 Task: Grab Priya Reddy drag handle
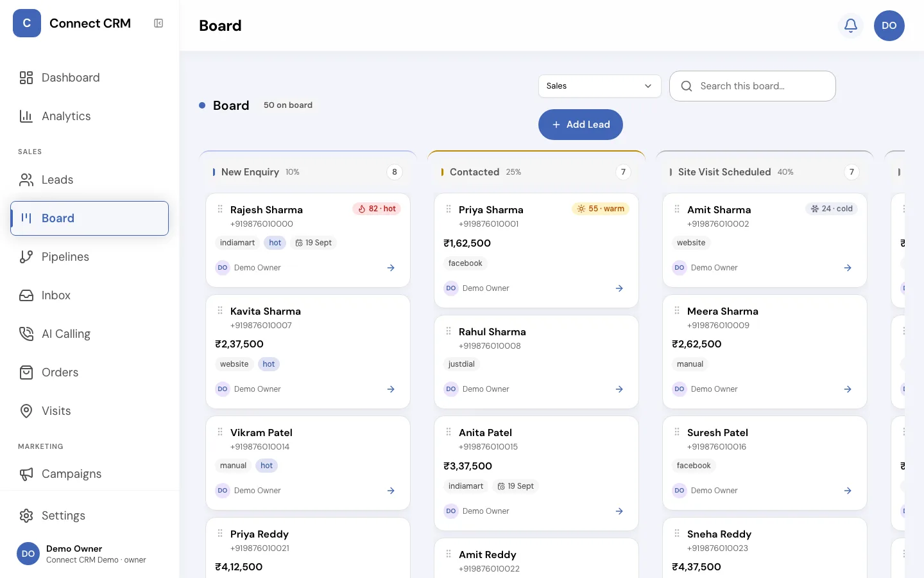[x=220, y=533]
